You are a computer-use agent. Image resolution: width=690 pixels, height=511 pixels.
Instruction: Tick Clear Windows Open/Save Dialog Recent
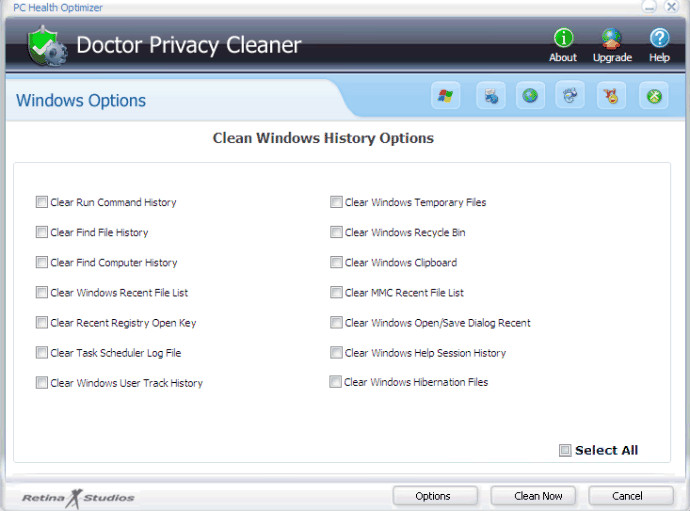[x=336, y=323]
